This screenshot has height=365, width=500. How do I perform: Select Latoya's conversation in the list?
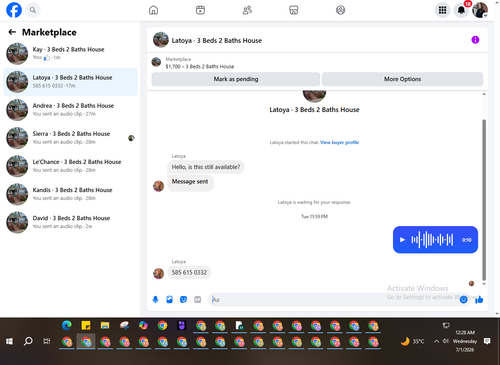(x=70, y=82)
